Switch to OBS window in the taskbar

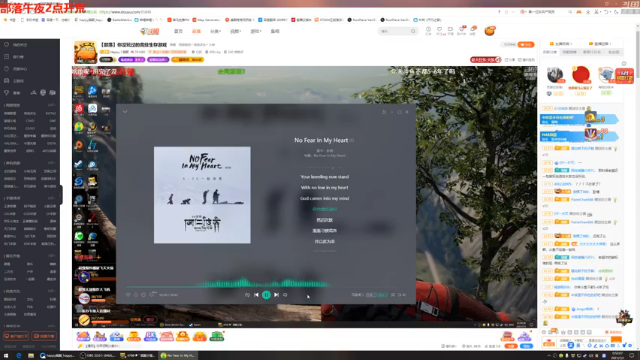pyautogui.click(x=98, y=356)
